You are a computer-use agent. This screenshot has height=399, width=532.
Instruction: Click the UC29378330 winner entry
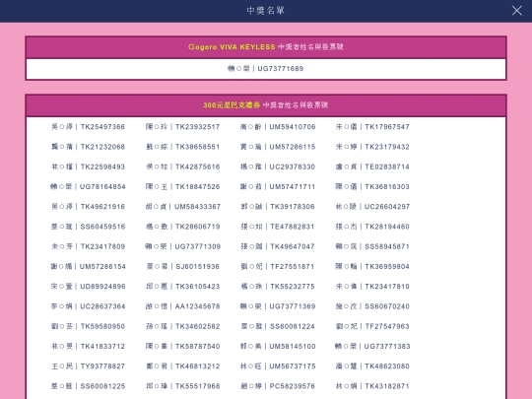pos(278,166)
